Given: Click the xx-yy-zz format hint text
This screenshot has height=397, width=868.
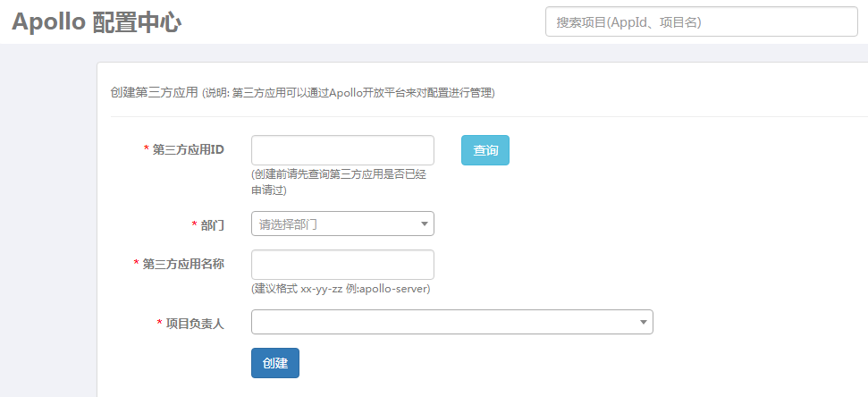Looking at the screenshot, I should click(341, 290).
